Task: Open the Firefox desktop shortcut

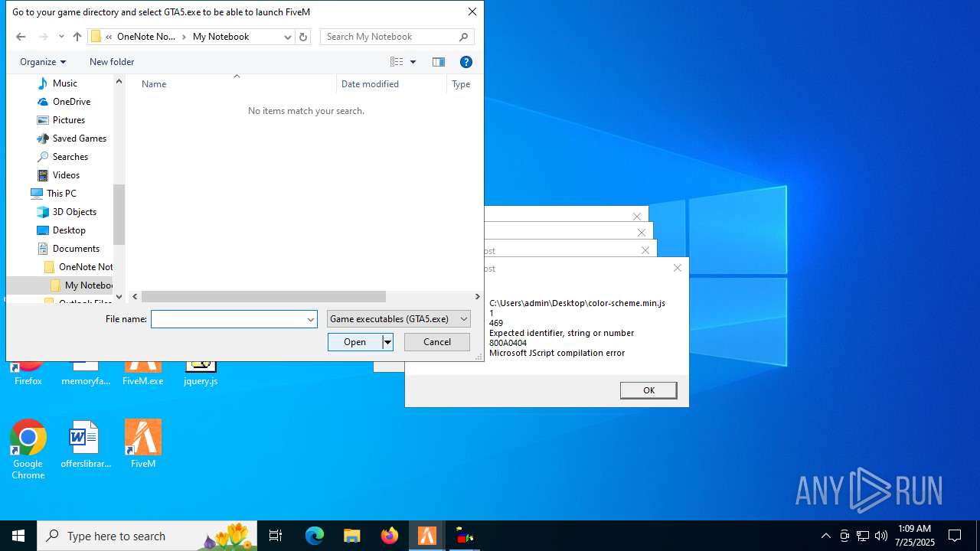Action: 28,373
